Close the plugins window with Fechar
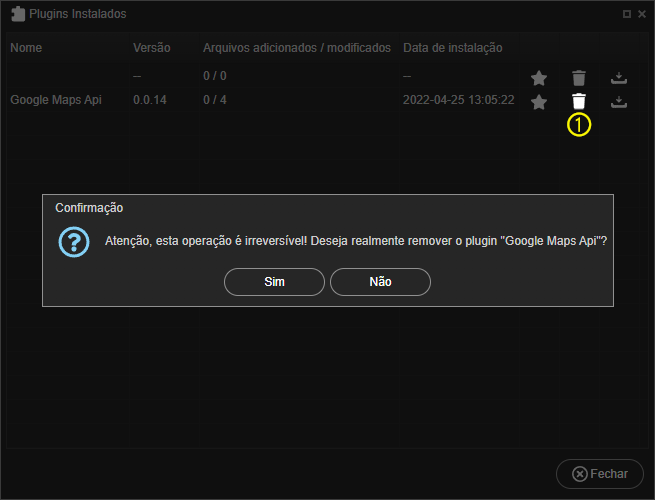This screenshot has height=500, width=655. 599,474
